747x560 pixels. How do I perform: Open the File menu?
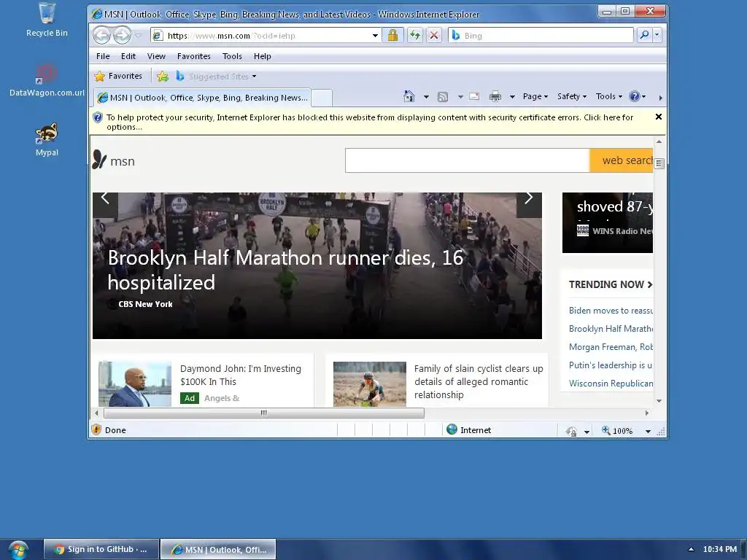103,56
